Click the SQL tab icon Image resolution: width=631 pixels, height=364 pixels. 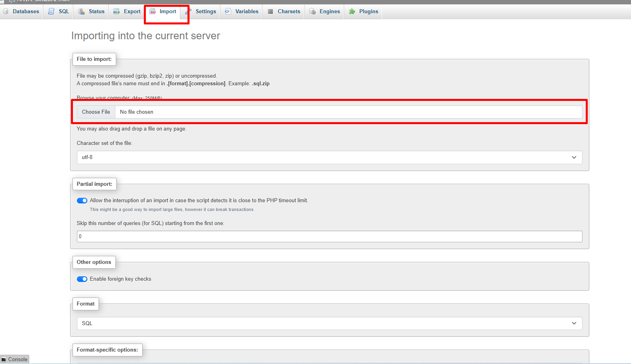(51, 12)
